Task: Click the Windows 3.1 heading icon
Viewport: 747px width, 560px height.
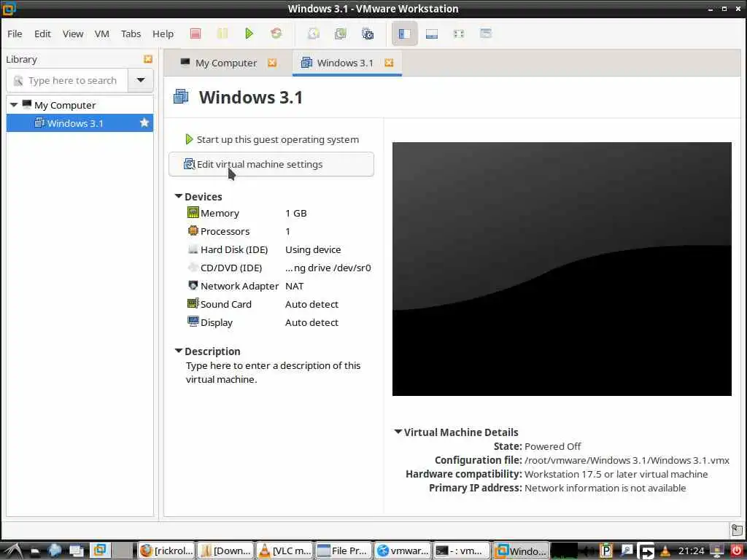Action: click(181, 97)
